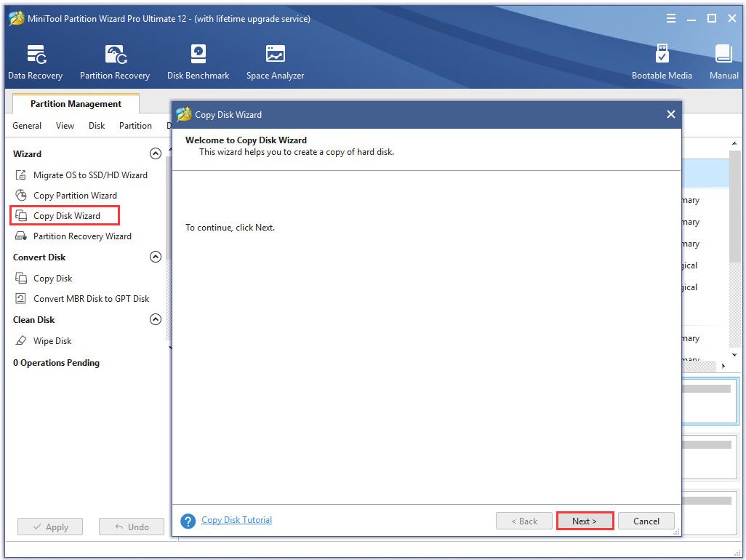Select Migrate OS to SSD/HD Wizard

[90, 175]
